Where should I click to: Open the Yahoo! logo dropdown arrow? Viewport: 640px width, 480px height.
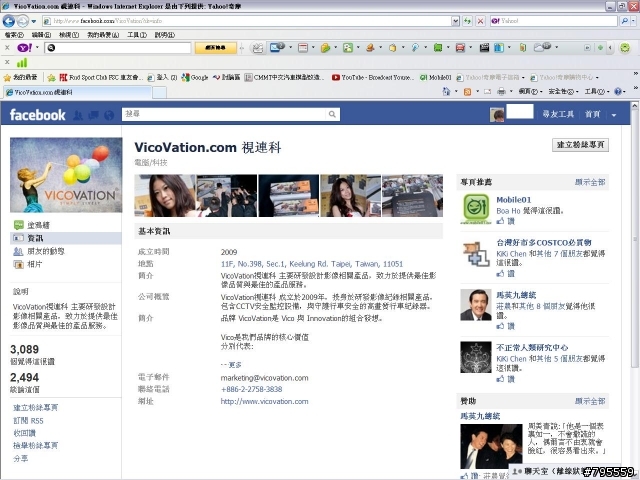[37, 48]
